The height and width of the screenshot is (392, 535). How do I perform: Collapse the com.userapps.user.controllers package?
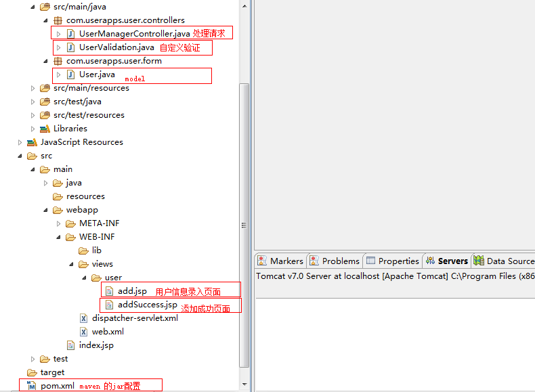46,20
